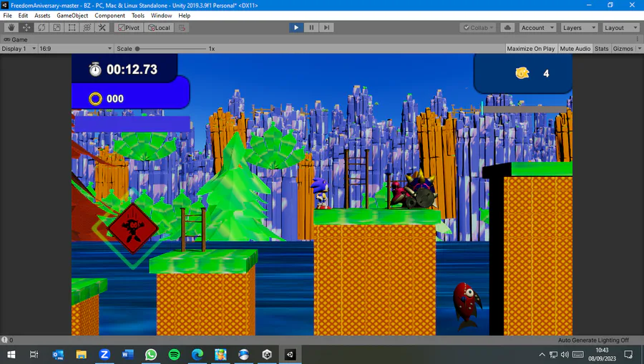Image resolution: width=644 pixels, height=364 pixels.
Task: Open Microsoft Edge from taskbar
Action: point(197,355)
